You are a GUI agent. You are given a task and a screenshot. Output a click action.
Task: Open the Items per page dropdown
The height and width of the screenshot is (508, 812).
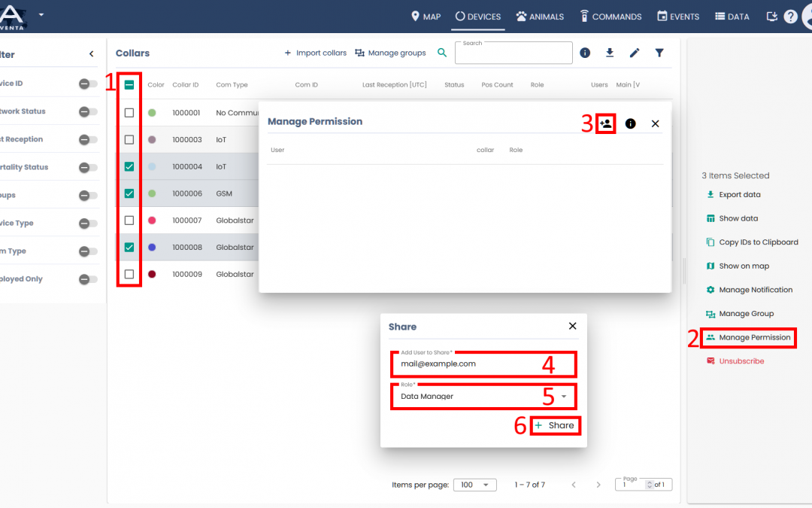(x=474, y=485)
